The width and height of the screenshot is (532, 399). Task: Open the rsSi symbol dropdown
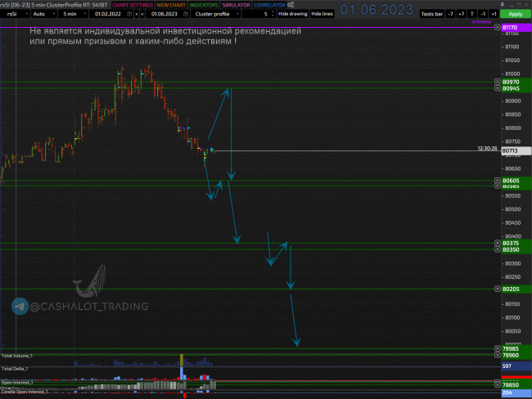(15, 14)
